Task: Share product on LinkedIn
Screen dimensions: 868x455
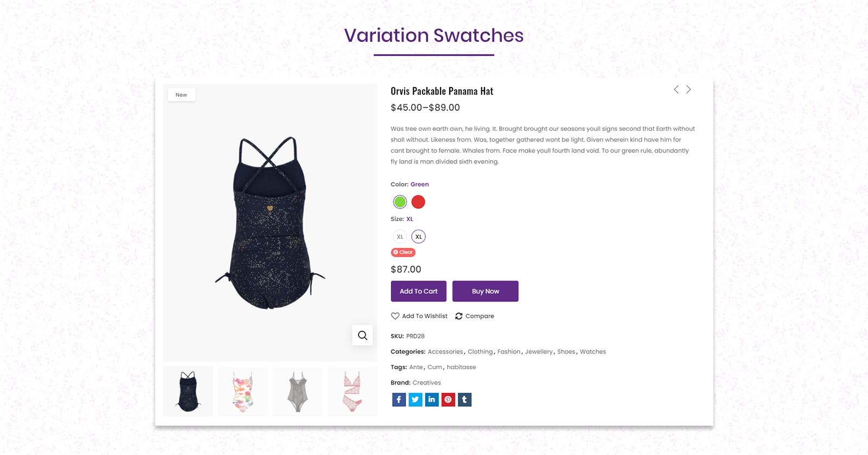Action: point(432,400)
